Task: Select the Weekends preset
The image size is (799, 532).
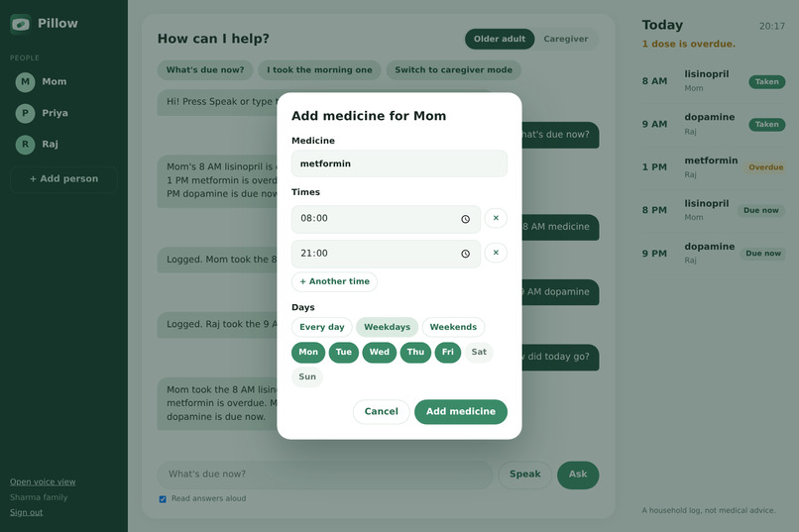Action: pos(453,327)
